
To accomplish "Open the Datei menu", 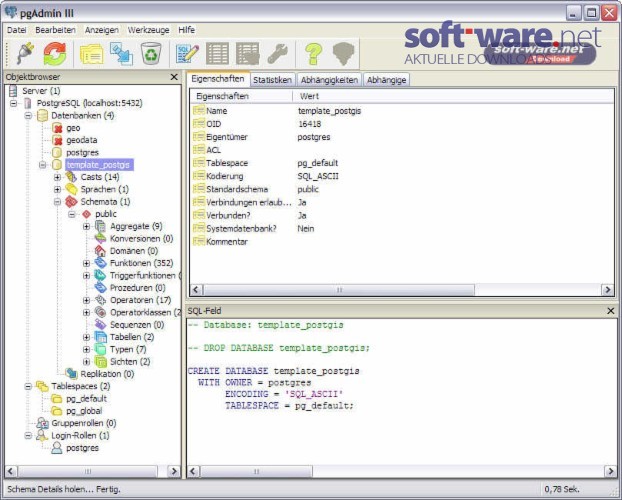I will click(17, 30).
